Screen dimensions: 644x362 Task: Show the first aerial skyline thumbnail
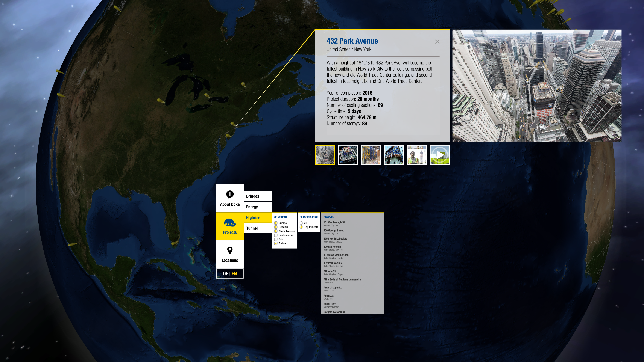click(x=325, y=155)
